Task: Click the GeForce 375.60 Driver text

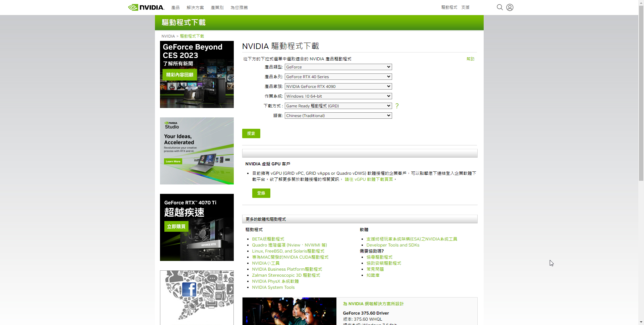Action: [x=366, y=313]
